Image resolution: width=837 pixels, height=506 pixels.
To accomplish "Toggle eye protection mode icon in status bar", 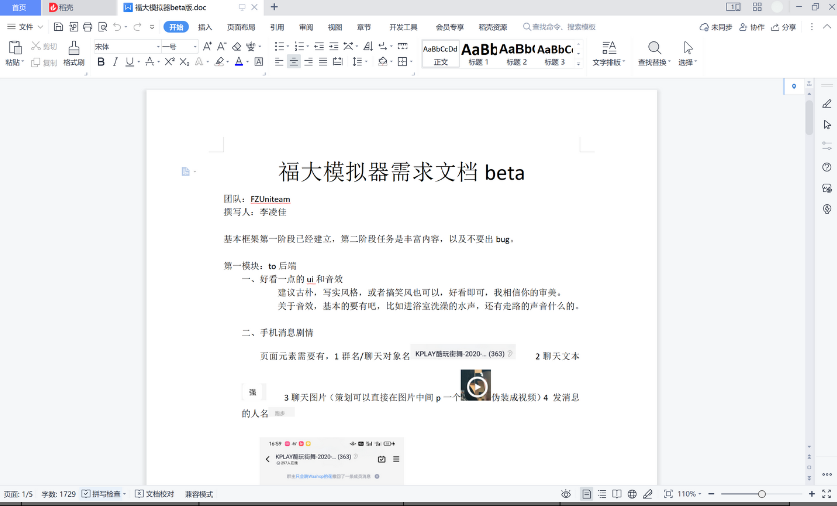I will click(x=566, y=494).
